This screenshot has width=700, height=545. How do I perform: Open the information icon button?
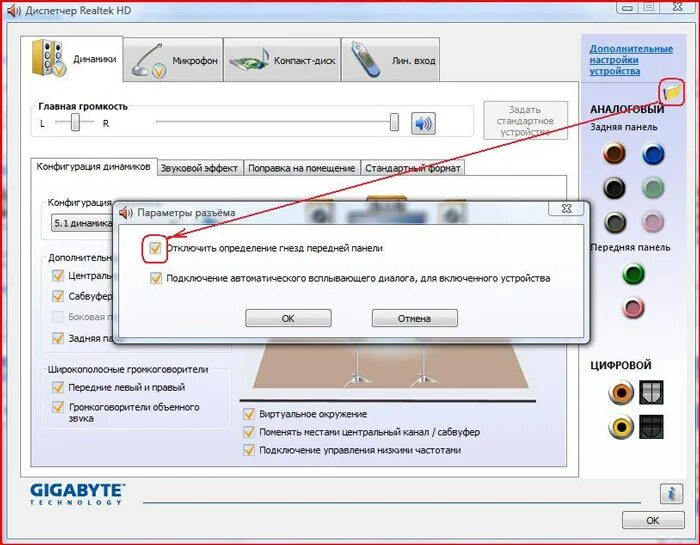pyautogui.click(x=671, y=494)
